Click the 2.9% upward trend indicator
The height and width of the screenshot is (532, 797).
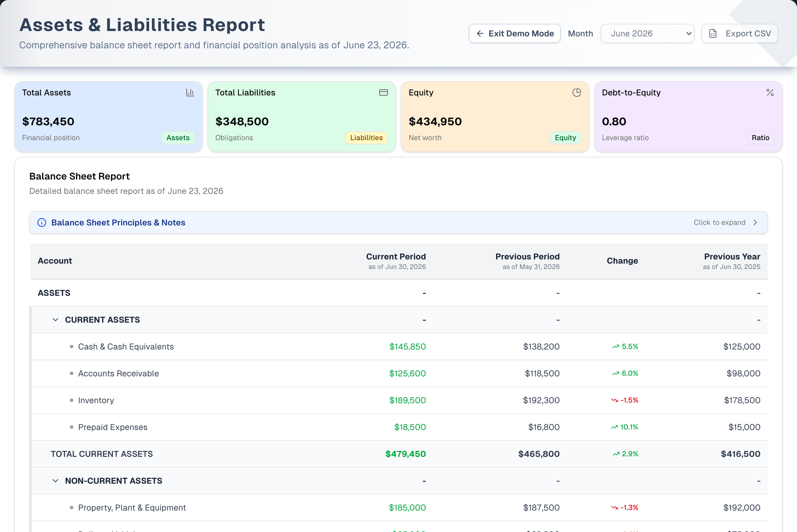pos(625,454)
